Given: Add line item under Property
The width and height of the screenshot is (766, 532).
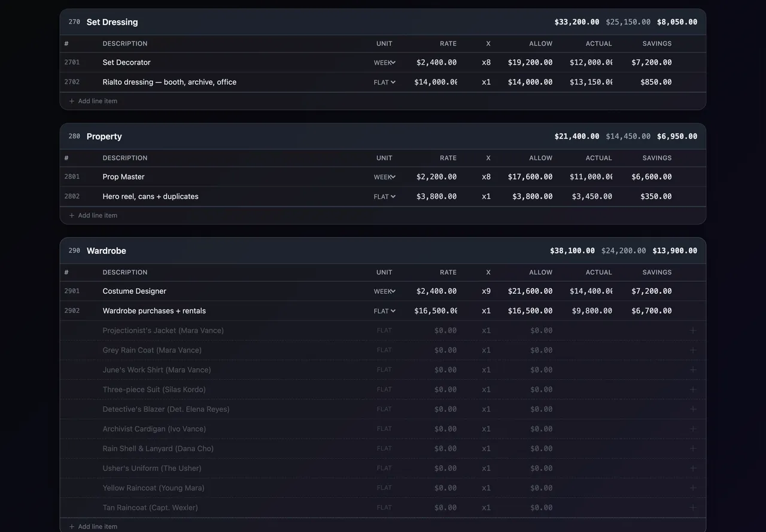Looking at the screenshot, I should 93,215.
